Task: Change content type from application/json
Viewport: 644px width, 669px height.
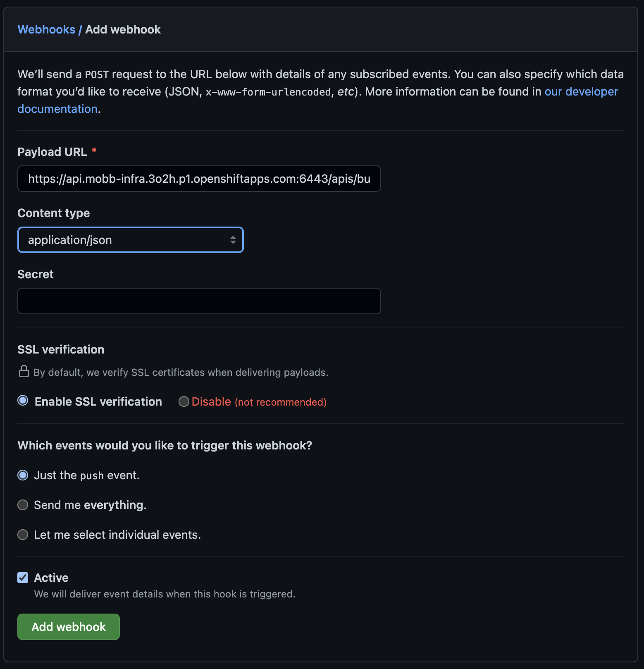Action: tap(130, 240)
